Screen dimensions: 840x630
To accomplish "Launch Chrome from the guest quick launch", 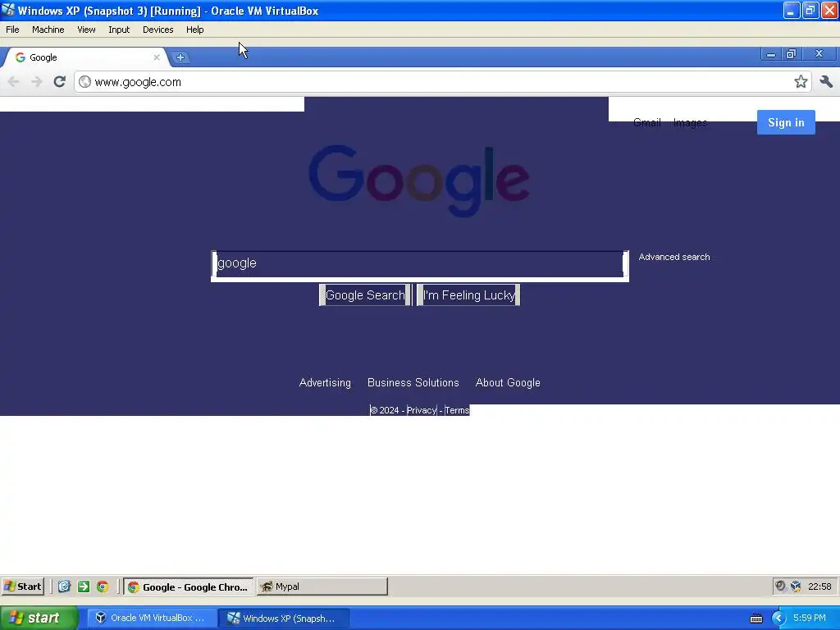I will tap(103, 587).
